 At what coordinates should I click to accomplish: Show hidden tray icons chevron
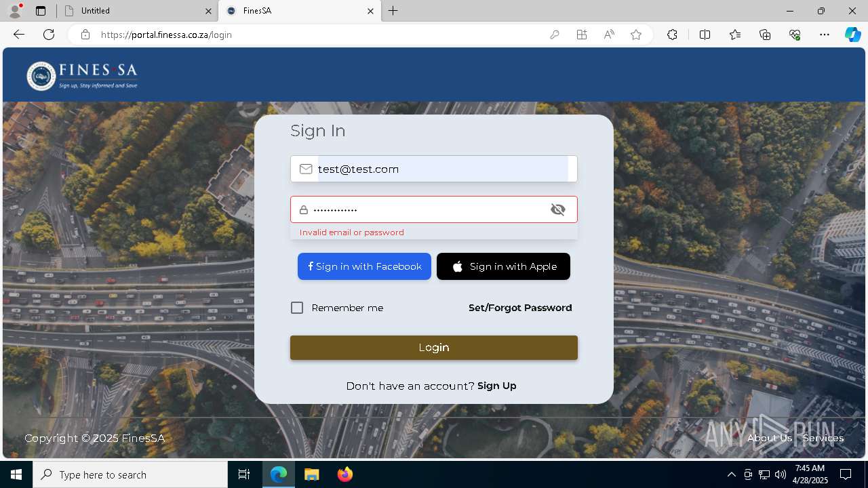click(x=731, y=474)
